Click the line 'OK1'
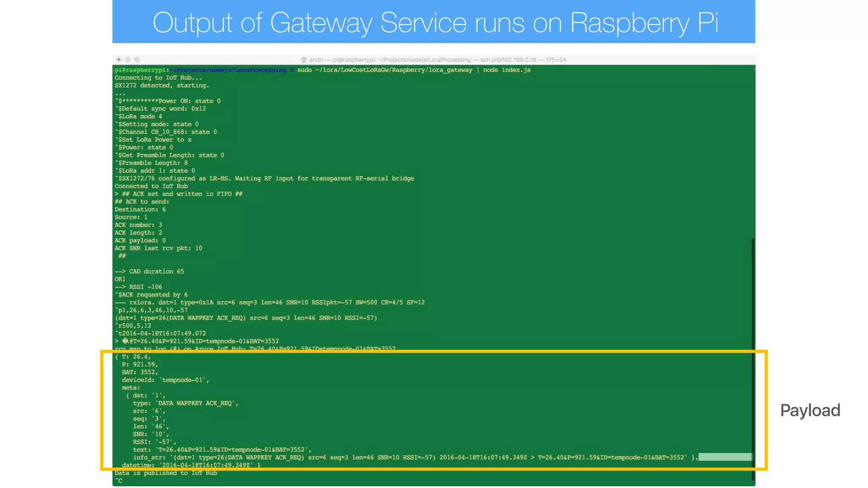 [x=120, y=279]
